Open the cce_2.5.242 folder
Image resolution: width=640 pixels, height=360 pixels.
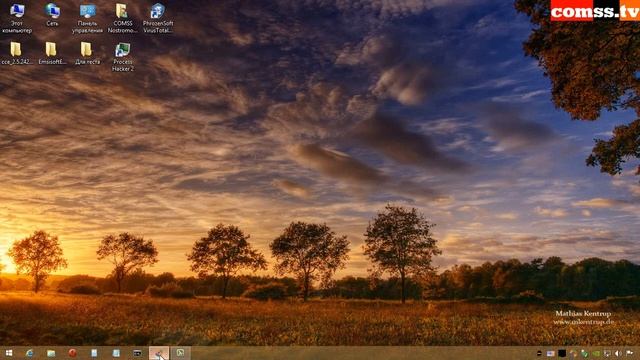pyautogui.click(x=16, y=53)
